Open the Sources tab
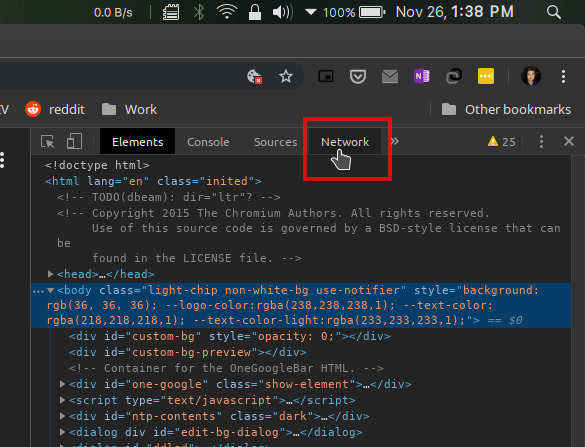The image size is (585, 447). coord(275,142)
